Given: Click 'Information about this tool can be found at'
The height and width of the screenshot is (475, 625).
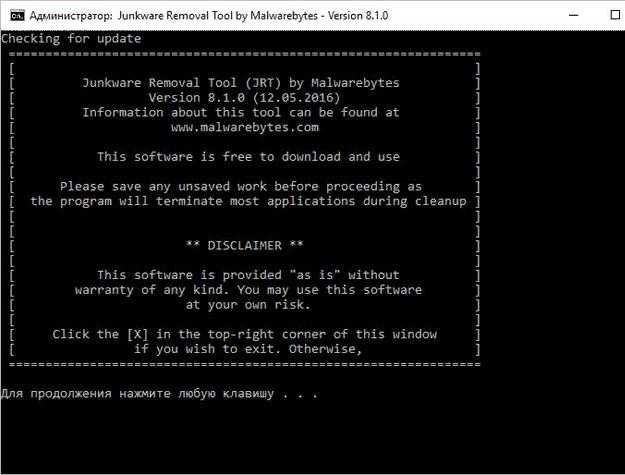Looking at the screenshot, I should 241,112.
